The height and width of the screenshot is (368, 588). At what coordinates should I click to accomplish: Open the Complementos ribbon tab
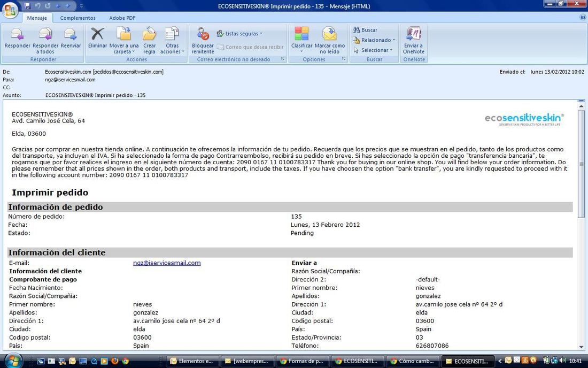tap(78, 18)
